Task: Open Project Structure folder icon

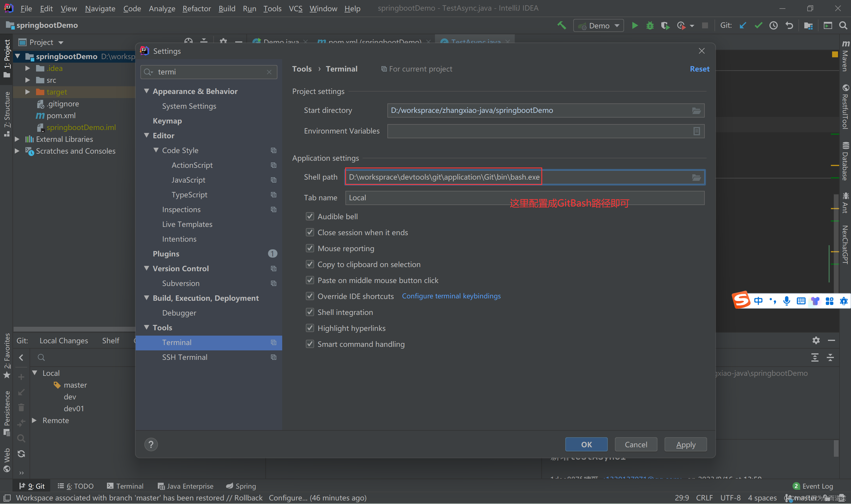Action: (x=808, y=25)
